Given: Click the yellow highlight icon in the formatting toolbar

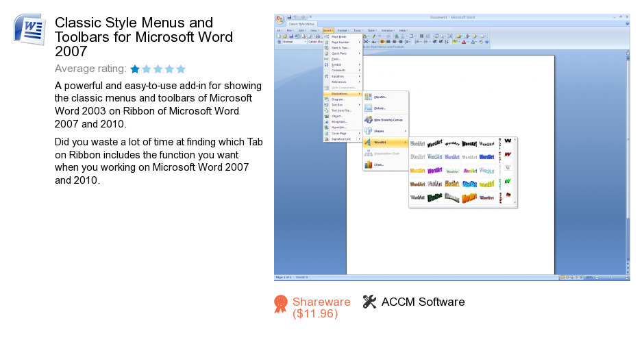Looking at the screenshot, I should pyautogui.click(x=456, y=42).
